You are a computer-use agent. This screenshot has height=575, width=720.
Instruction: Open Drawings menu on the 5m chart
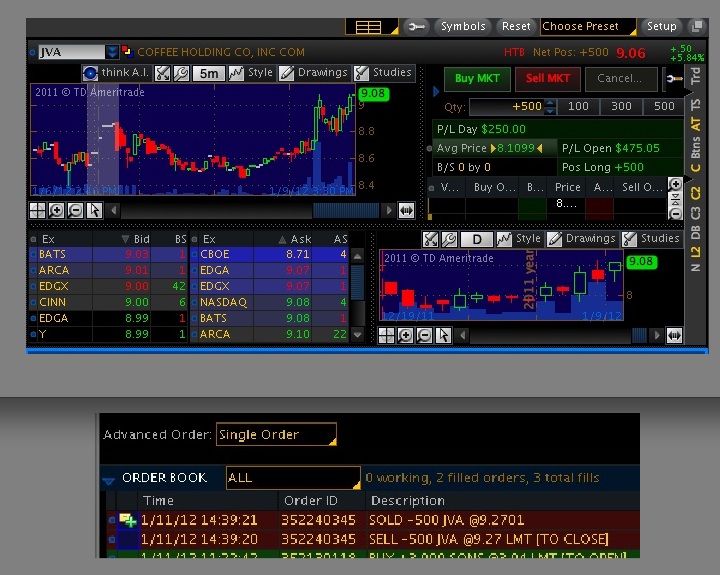314,73
